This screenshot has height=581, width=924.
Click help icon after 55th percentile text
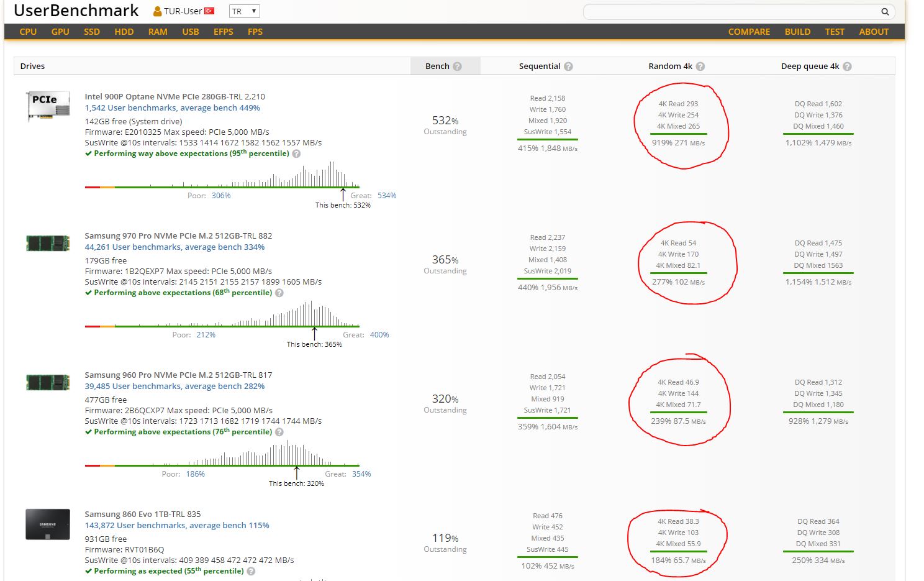pyautogui.click(x=251, y=571)
